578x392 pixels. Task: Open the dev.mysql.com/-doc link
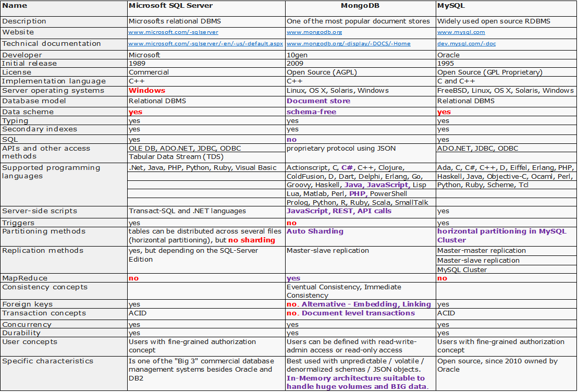[x=466, y=43]
